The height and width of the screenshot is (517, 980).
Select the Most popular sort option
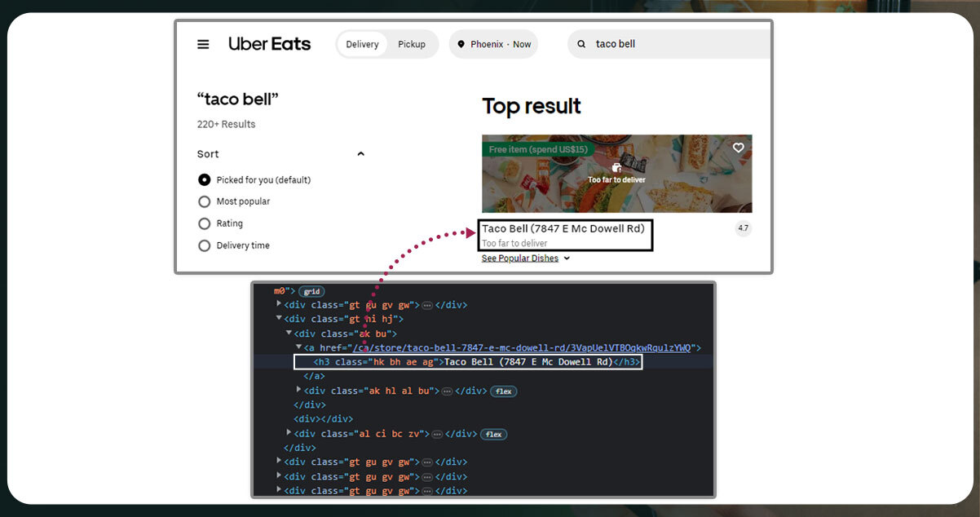[205, 201]
